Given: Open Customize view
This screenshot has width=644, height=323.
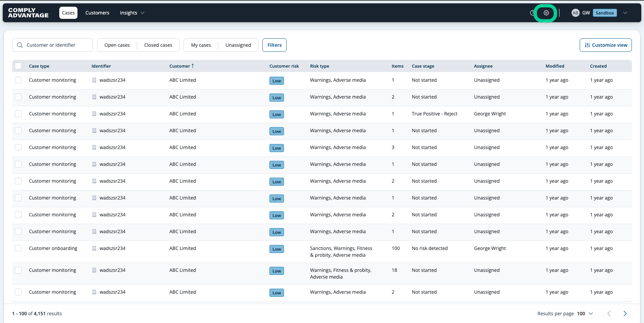Looking at the screenshot, I should (606, 45).
